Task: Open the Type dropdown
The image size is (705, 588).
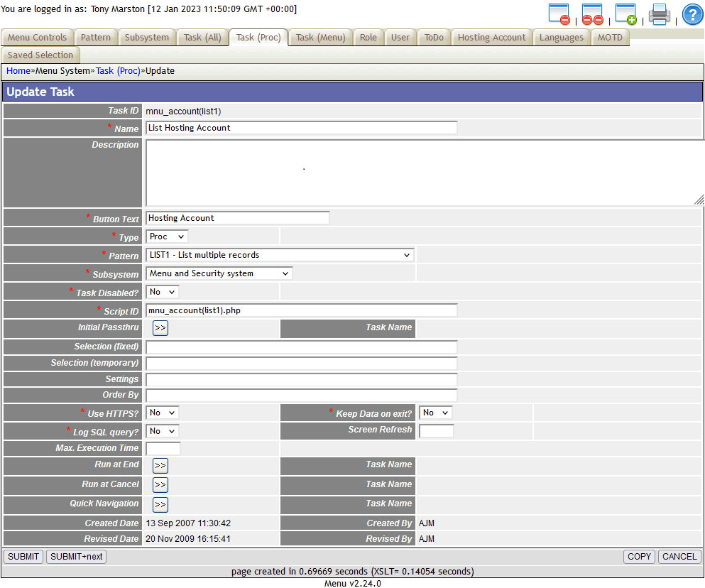Action: [166, 236]
